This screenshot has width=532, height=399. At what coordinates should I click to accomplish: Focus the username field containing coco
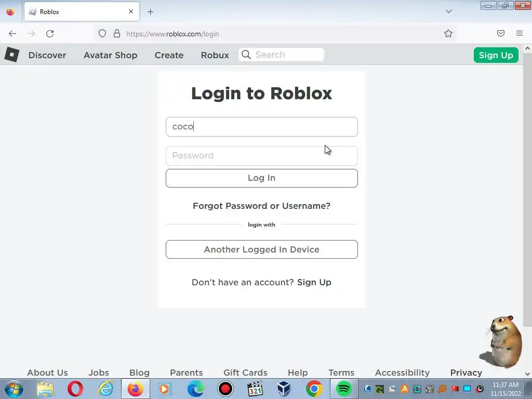click(262, 127)
